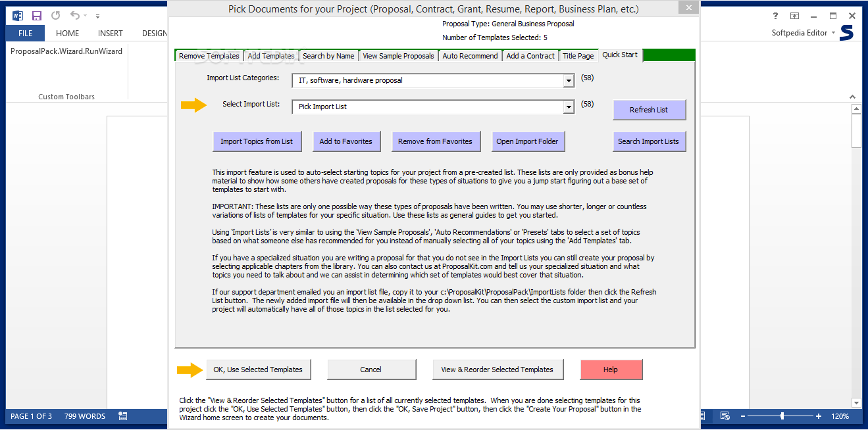Click the Word application icon

tap(17, 16)
